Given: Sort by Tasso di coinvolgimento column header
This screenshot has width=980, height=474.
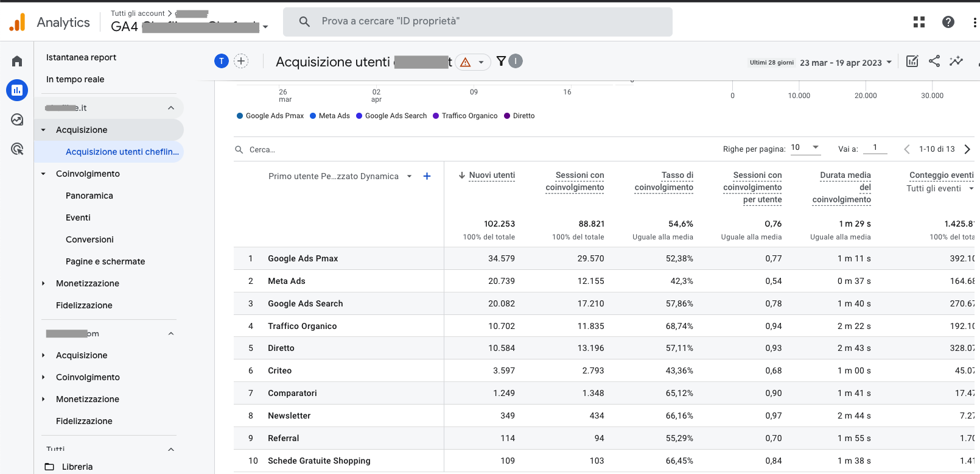Looking at the screenshot, I should (x=663, y=181).
